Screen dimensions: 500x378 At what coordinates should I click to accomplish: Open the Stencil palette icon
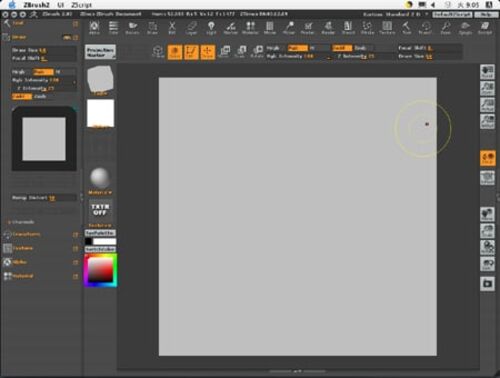pyautogui.click(x=348, y=28)
